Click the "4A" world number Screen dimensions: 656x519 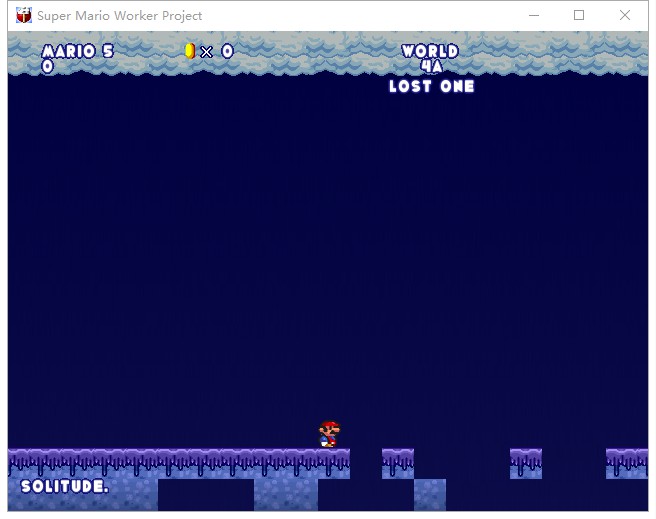432,66
